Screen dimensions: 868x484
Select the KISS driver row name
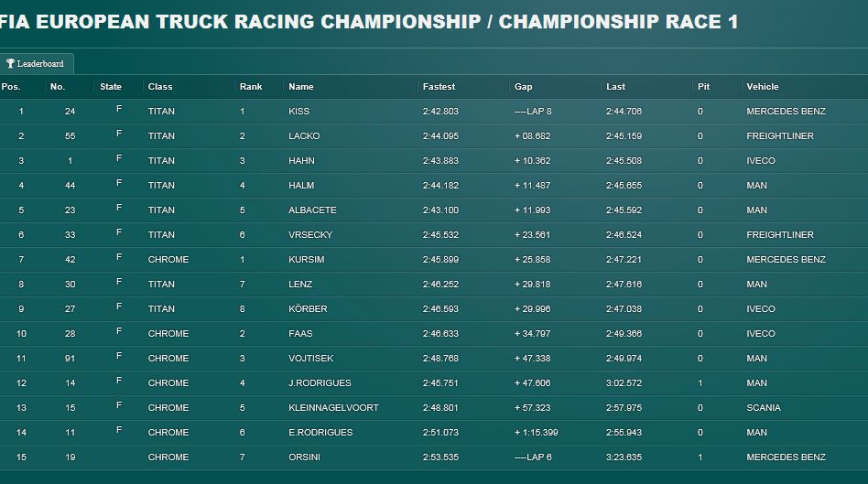pyautogui.click(x=298, y=112)
